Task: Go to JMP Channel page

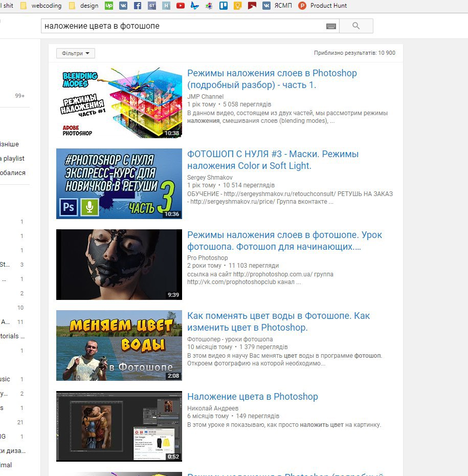Action: point(205,97)
